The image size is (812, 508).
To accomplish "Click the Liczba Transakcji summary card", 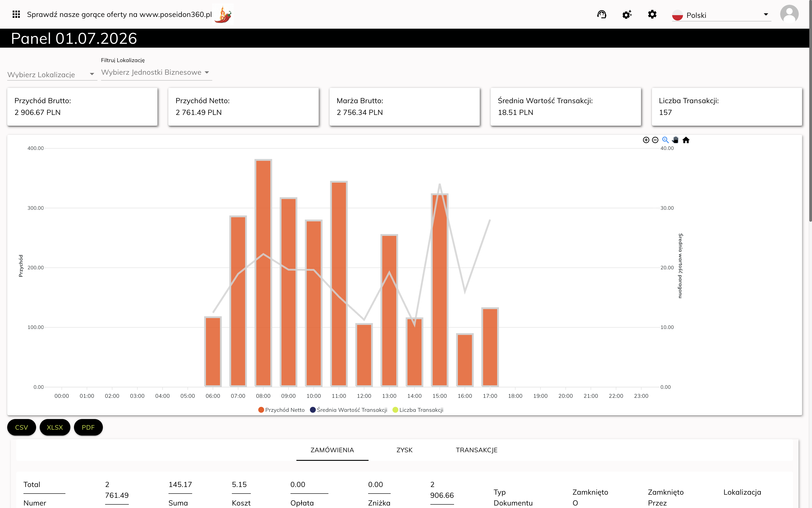I will click(x=727, y=107).
